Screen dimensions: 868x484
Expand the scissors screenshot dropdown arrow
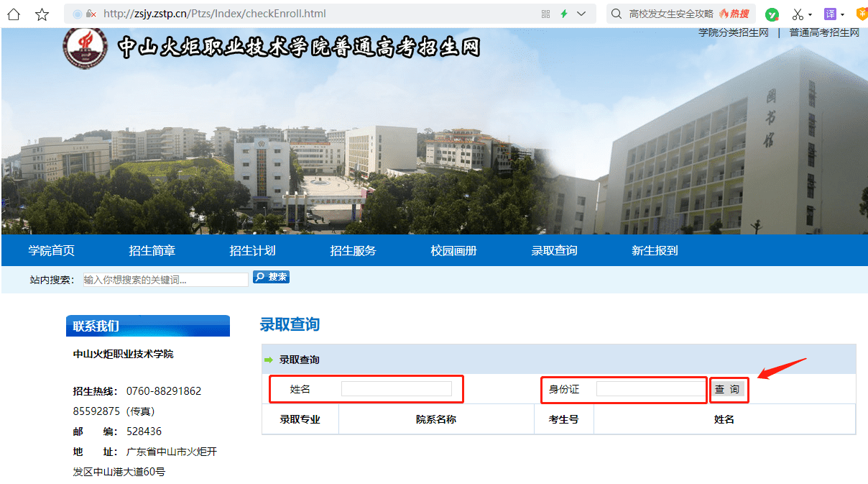810,14
